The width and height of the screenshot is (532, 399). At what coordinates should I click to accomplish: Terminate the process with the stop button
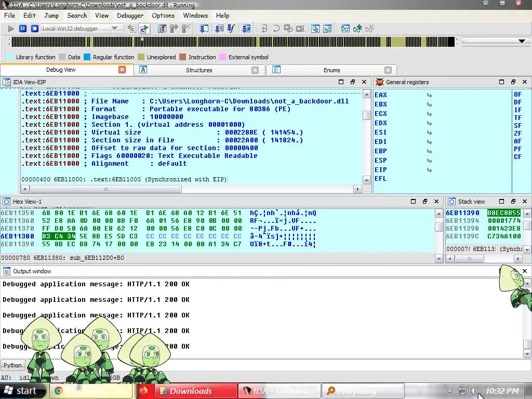click(35, 29)
